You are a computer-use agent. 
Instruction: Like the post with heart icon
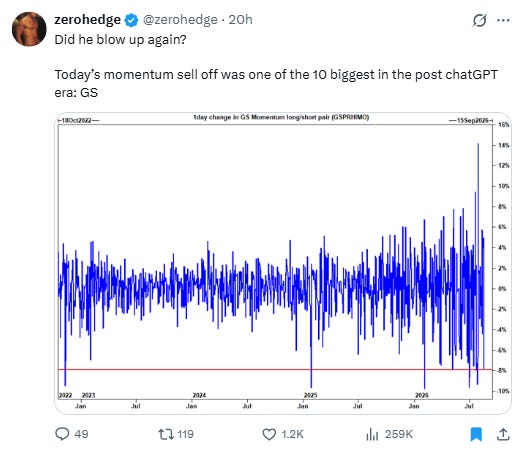pyautogui.click(x=269, y=434)
